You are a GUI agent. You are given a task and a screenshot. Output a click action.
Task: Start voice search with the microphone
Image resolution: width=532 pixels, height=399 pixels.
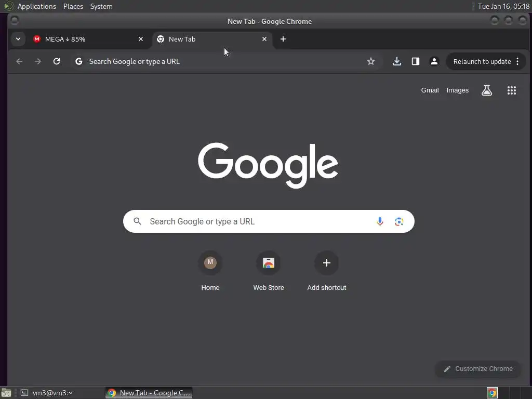click(380, 221)
